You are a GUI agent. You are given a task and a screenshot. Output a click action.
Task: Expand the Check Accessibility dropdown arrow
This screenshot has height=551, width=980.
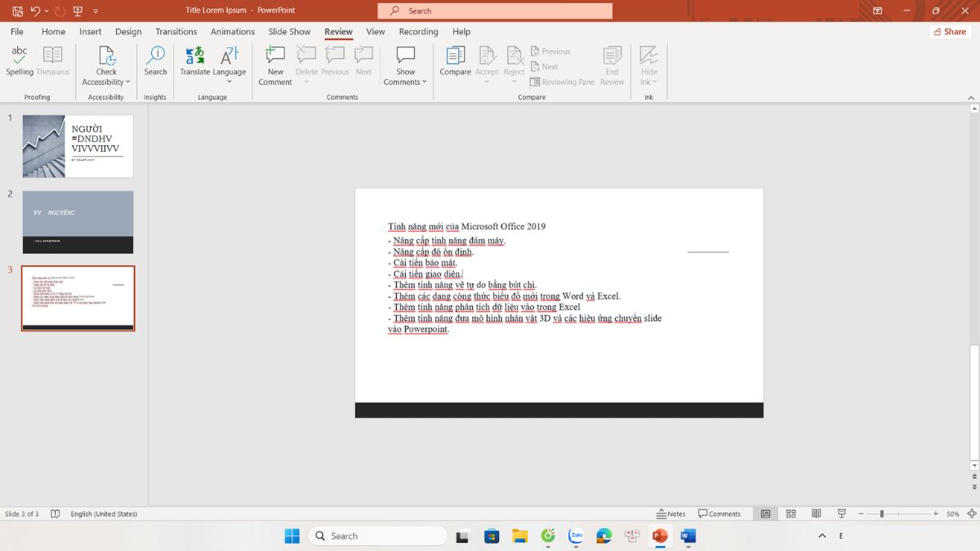[128, 82]
